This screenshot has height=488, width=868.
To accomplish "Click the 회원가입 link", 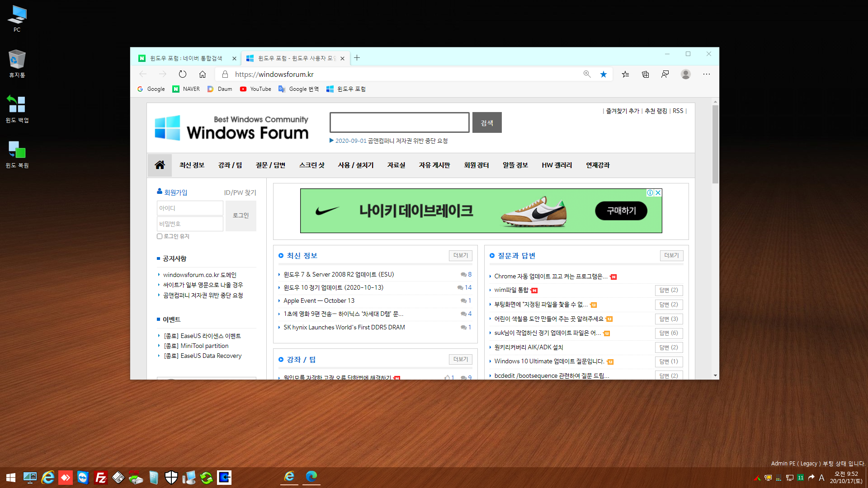I will 175,192.
